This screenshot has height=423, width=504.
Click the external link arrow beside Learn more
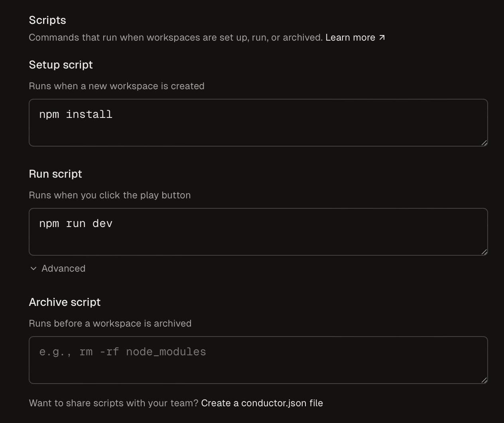[x=382, y=37]
